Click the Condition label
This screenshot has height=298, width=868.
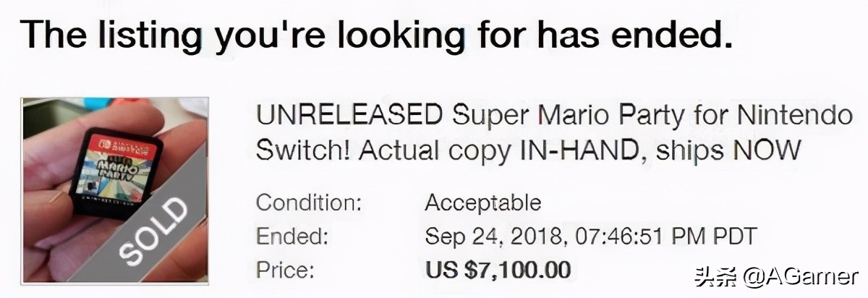pyautogui.click(x=308, y=203)
